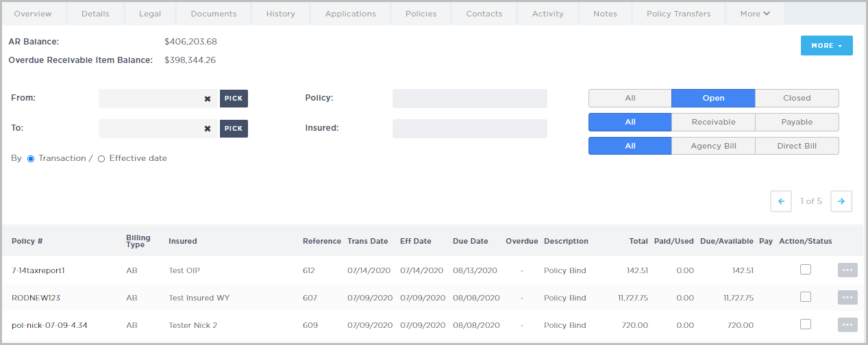Show only Receivable items

[x=713, y=122]
